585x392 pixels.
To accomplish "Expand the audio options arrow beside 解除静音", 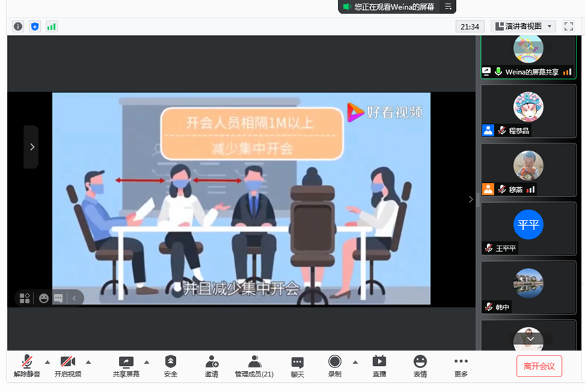I will click(47, 362).
